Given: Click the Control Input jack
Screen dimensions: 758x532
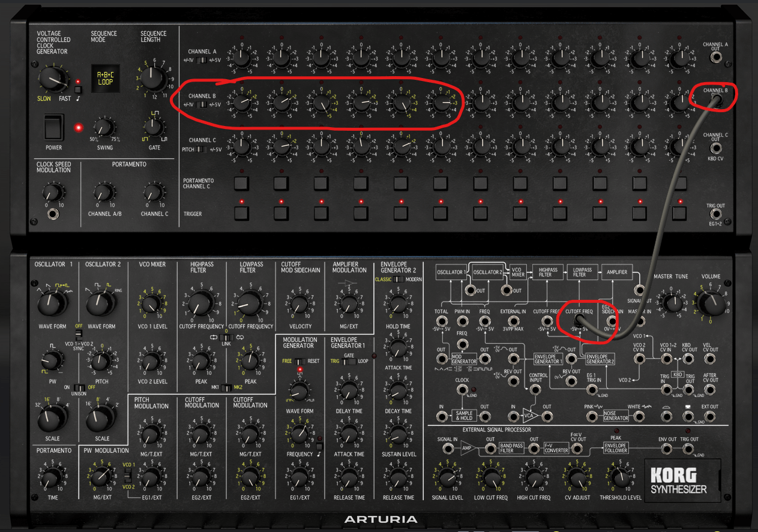Looking at the screenshot, I should [535, 390].
